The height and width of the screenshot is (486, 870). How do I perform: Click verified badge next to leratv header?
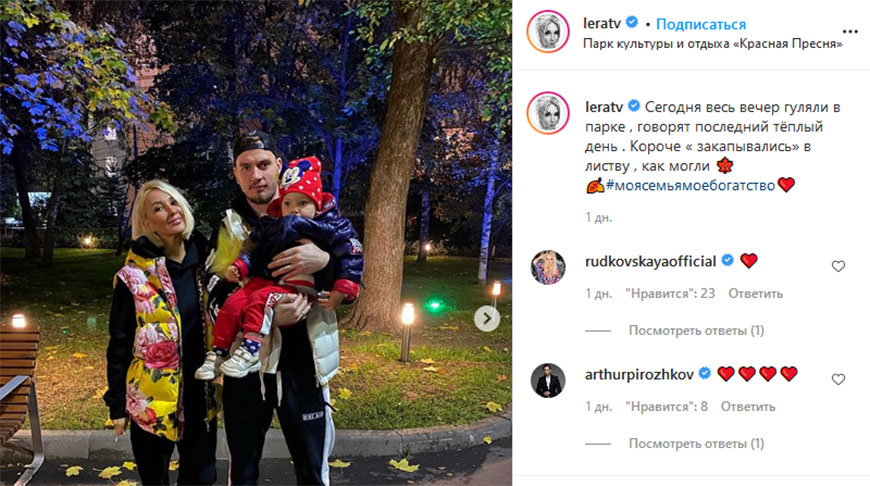point(631,22)
